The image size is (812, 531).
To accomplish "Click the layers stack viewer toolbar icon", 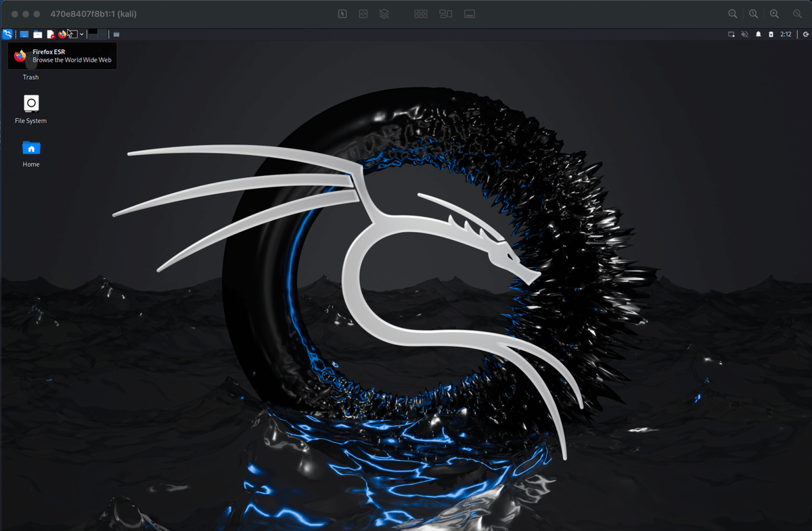I will point(384,14).
